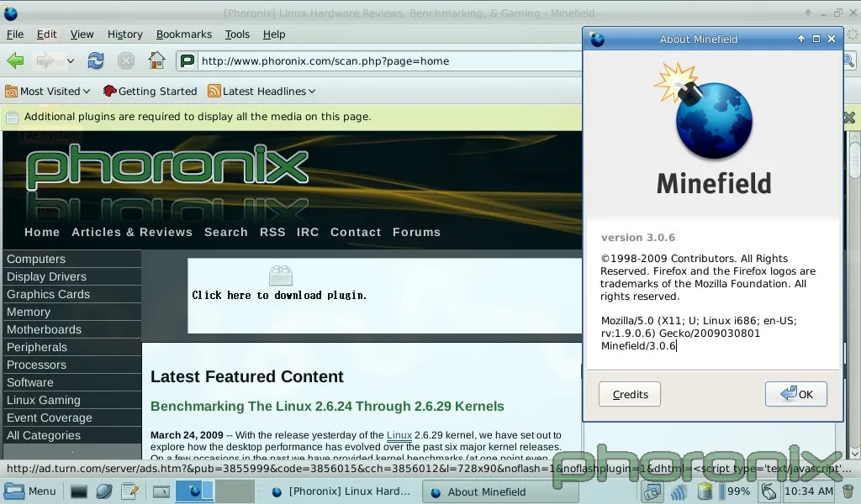Click the show desktop panel icon
Image resolution: width=861 pixels, height=504 pixels.
pyautogui.click(x=161, y=491)
